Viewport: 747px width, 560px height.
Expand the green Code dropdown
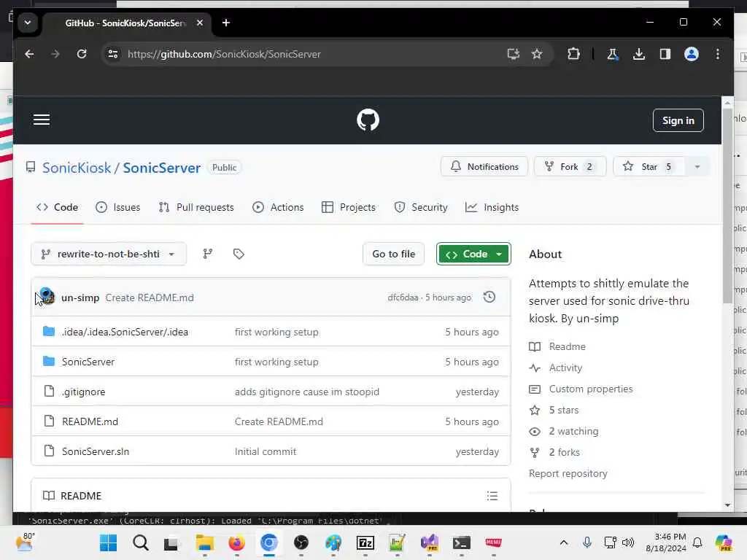tap(473, 254)
